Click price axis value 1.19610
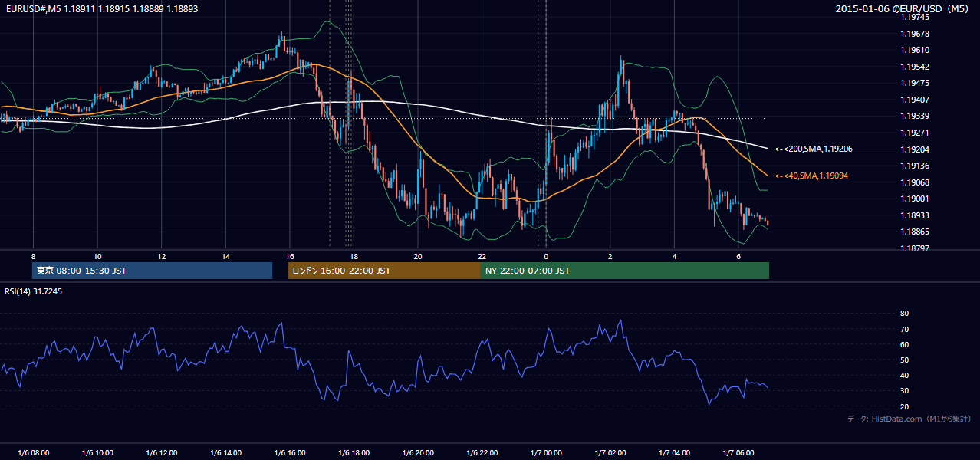 (916, 50)
